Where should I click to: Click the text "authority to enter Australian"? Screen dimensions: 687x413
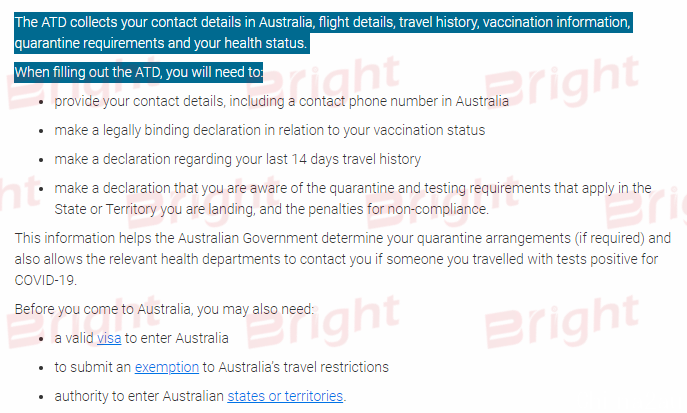point(139,396)
